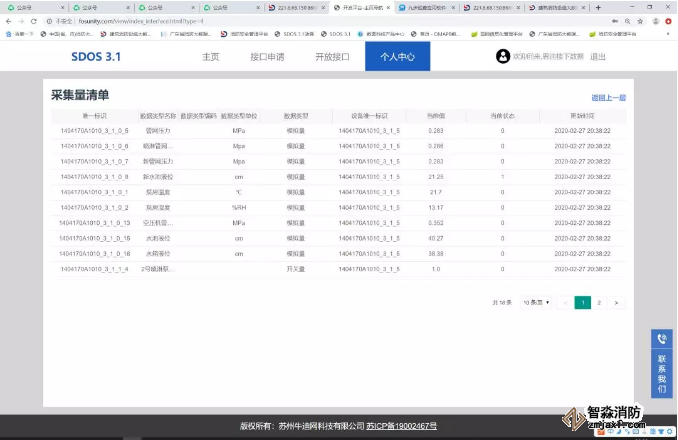The height and width of the screenshot is (440, 678).
Task: Open the 开放接口 navigation tab
Action: coord(332,57)
